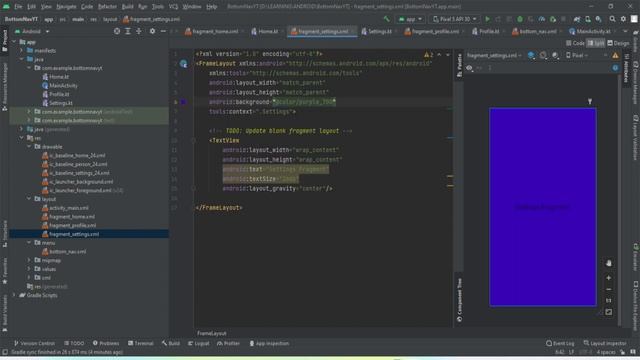Click the Make Project hammer icon

(387, 19)
